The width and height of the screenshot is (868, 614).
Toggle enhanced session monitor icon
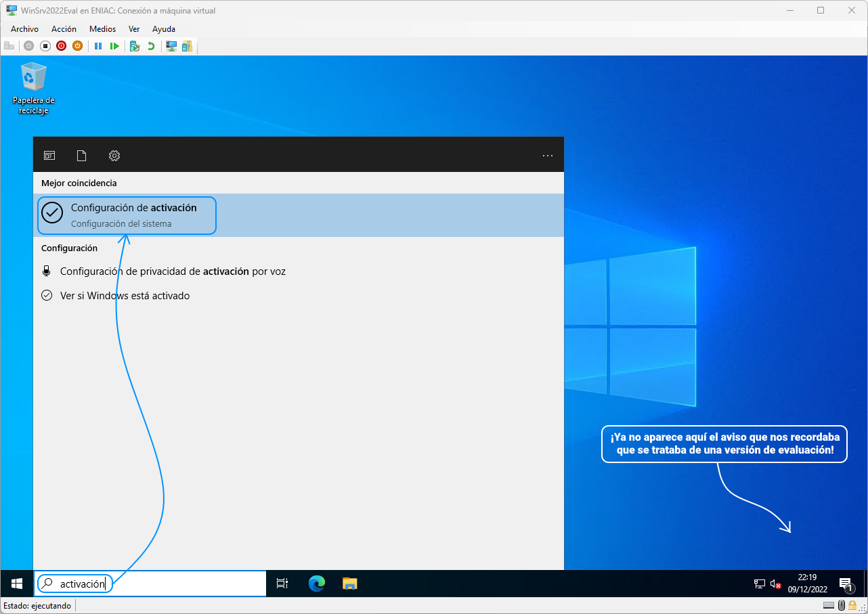(171, 46)
